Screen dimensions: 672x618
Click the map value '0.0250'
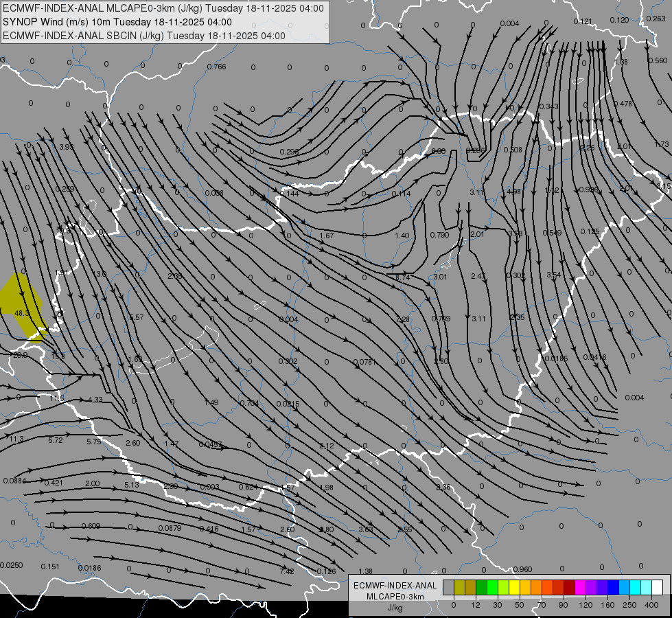[11, 565]
